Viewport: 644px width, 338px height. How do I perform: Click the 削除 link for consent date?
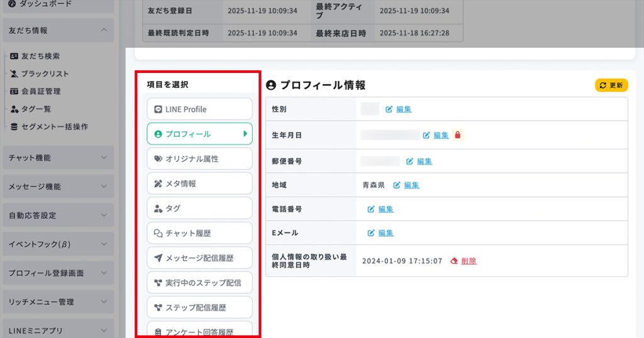(469, 261)
